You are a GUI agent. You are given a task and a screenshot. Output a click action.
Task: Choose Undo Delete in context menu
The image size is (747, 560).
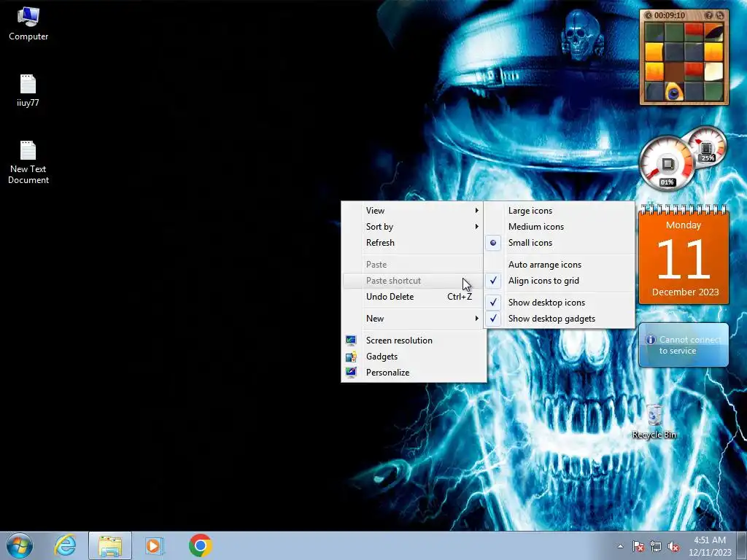pyautogui.click(x=414, y=297)
